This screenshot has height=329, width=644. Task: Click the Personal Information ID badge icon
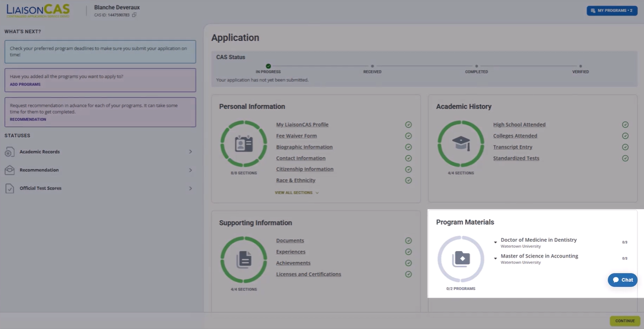coord(244,144)
